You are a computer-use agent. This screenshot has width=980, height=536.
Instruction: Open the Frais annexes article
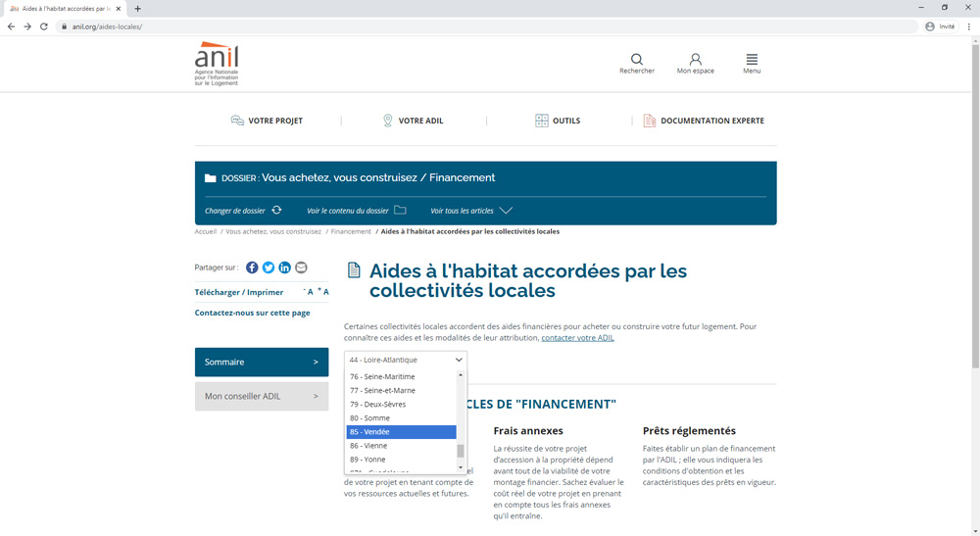[x=528, y=430]
